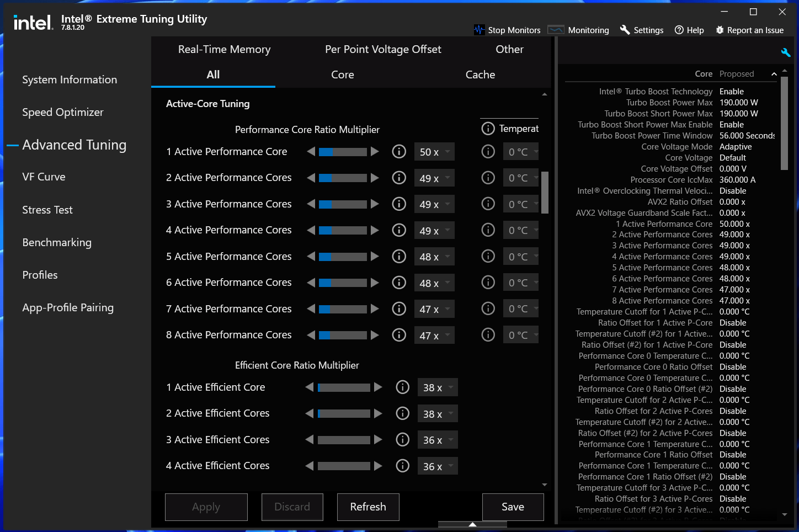The height and width of the screenshot is (532, 799).
Task: Open the 38 x dropdown for 2 Active Efficient Cores
Action: coord(438,414)
